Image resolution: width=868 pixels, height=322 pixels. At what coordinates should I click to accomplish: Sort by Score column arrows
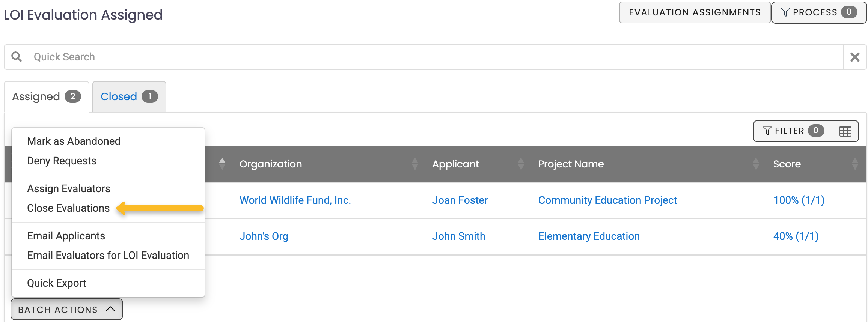coord(855,164)
